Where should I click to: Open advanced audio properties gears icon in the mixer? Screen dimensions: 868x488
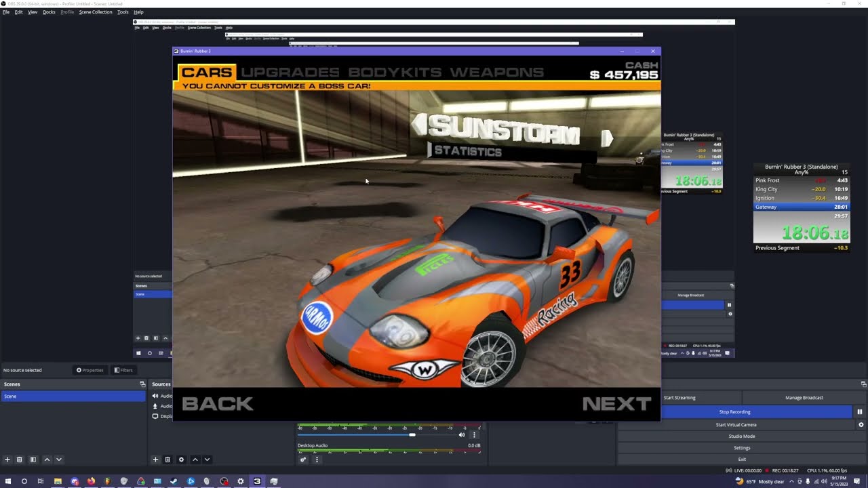(x=303, y=460)
